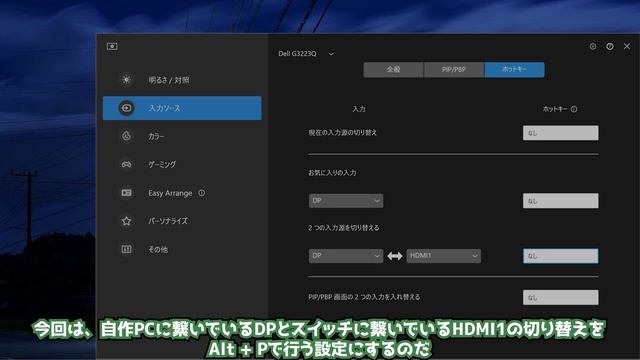Viewport: 640px width, 360px height.
Task: Click the gamepad gaming icon
Action: point(127,164)
